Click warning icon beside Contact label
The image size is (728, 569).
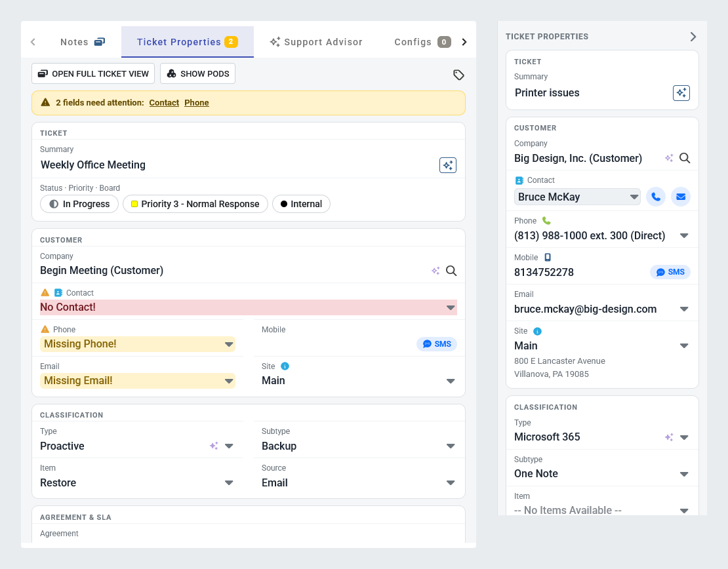45,293
